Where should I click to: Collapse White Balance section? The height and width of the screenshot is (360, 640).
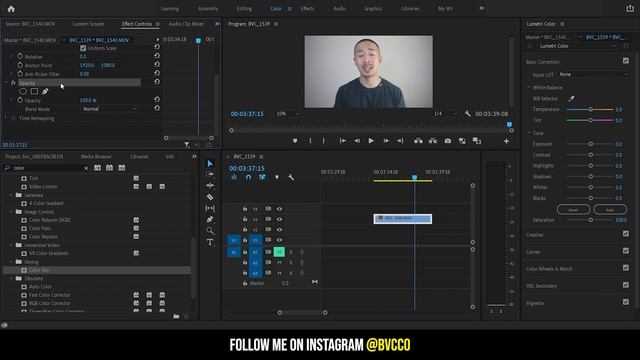click(529, 87)
